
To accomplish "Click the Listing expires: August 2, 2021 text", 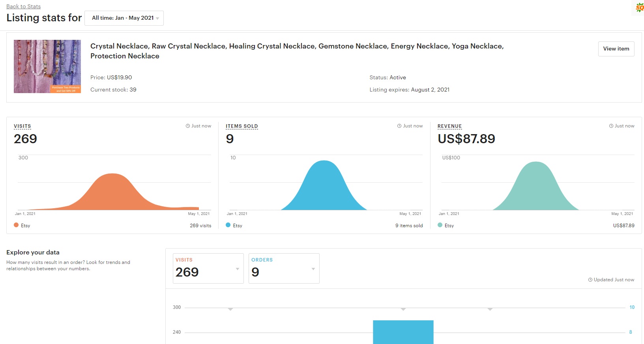I will pyautogui.click(x=410, y=90).
